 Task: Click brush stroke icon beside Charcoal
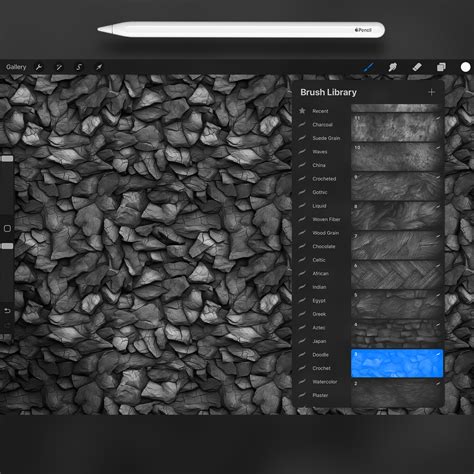point(302,124)
